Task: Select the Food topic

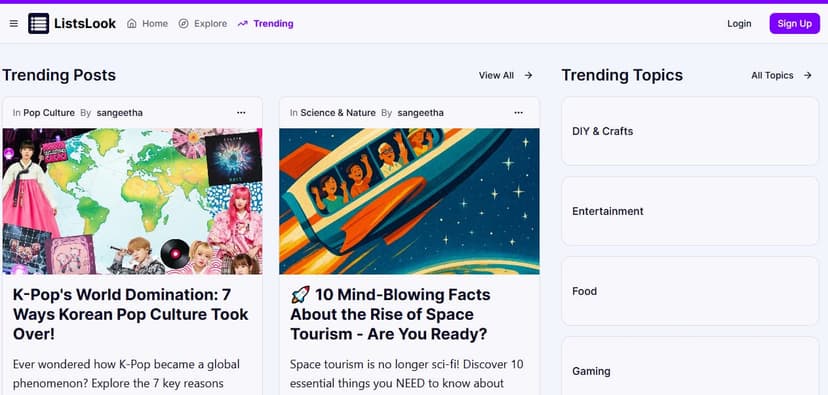Action: click(x=690, y=291)
